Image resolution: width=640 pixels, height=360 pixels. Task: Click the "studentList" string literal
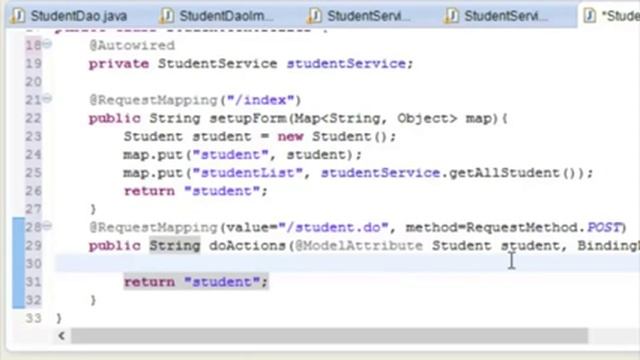(x=248, y=173)
